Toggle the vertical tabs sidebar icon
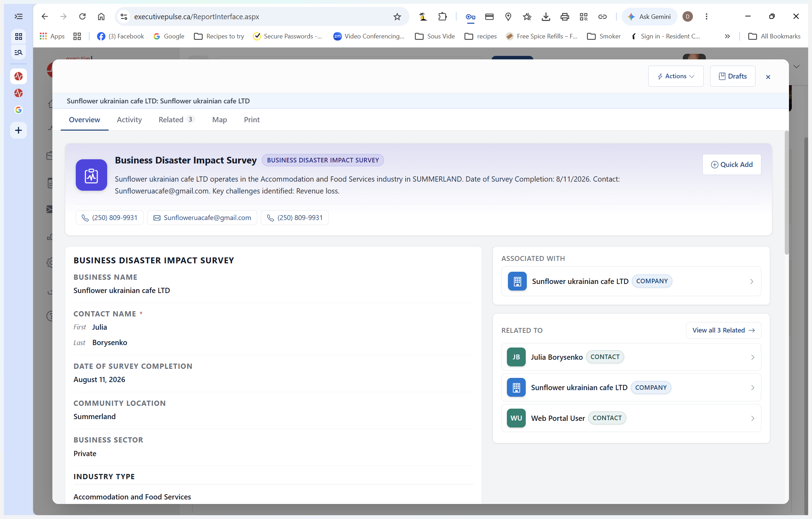 (19, 16)
